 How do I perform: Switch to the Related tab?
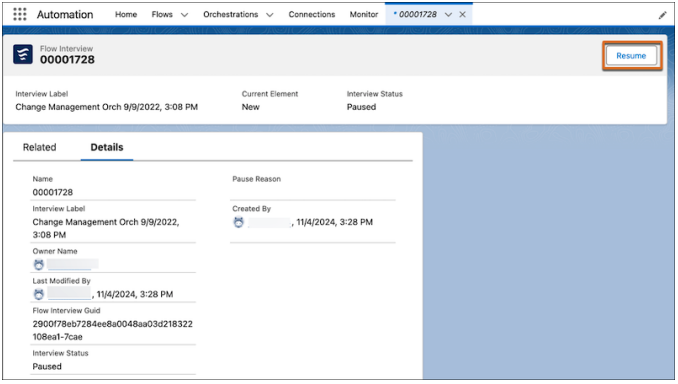click(x=39, y=147)
